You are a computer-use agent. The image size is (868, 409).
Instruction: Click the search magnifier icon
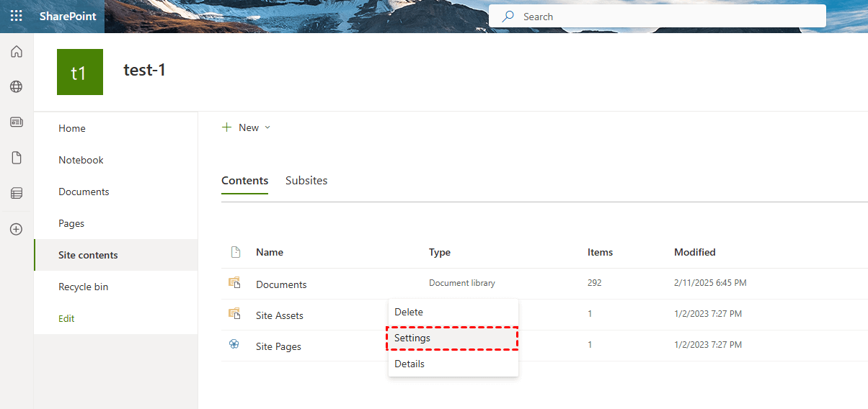coord(508,16)
